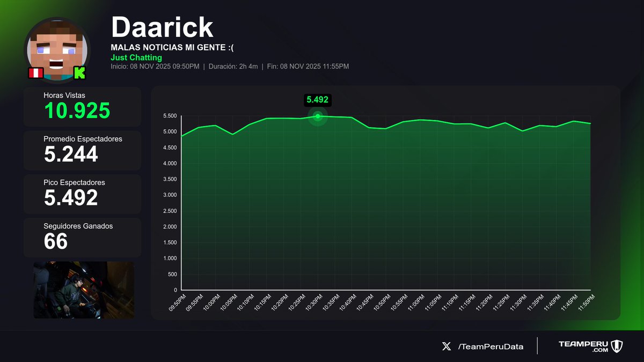Viewport: 644px width, 362px height.
Task: Click the Promedio Espectadores label
Action: coord(83,139)
